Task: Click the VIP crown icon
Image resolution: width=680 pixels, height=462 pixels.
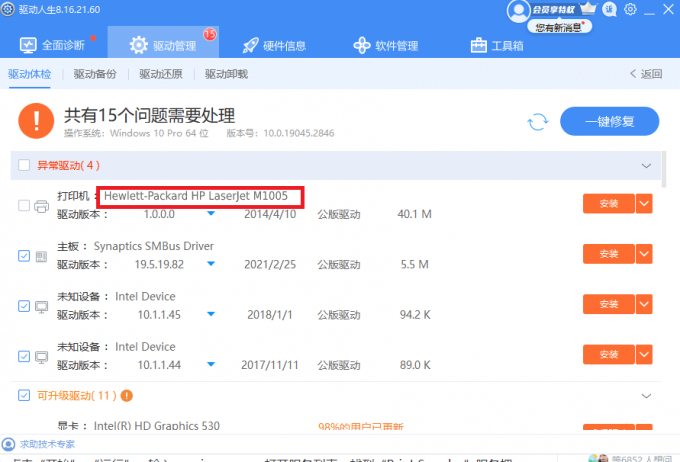Action: pos(588,9)
